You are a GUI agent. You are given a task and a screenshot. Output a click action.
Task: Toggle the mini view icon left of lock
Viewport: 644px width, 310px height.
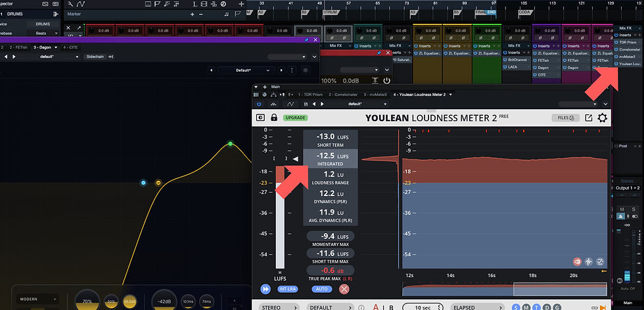coord(260,118)
